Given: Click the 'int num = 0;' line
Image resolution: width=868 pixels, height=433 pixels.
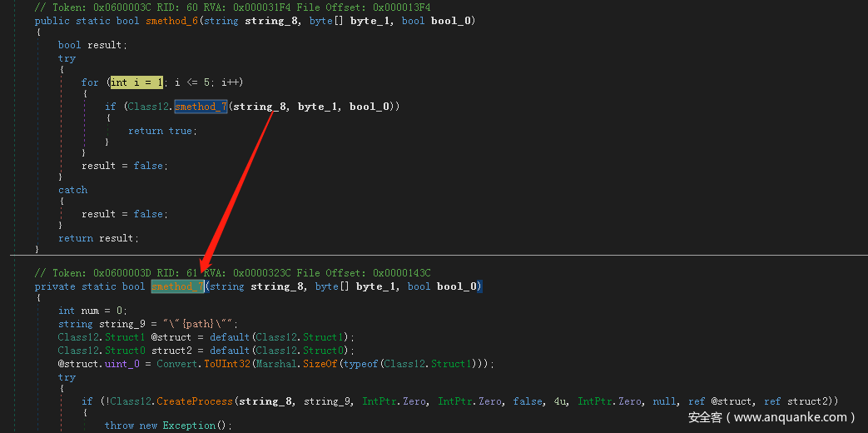Looking at the screenshot, I should click(x=92, y=311).
